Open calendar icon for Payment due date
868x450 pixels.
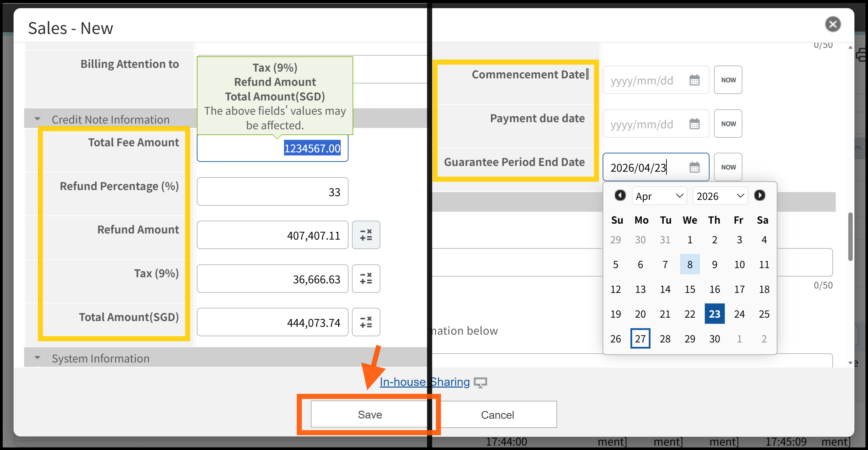[x=694, y=124]
